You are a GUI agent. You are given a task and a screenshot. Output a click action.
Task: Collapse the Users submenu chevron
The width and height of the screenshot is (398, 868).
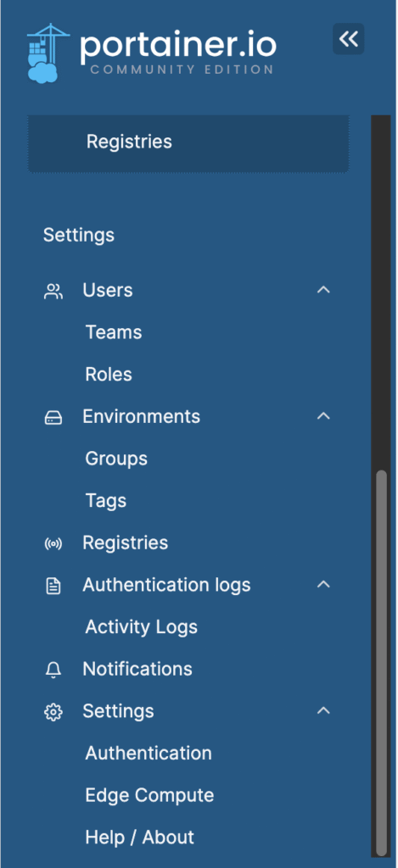pos(323,290)
